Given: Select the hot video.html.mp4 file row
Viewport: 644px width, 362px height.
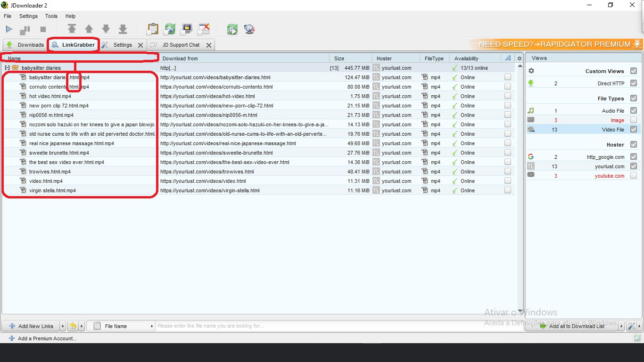Looking at the screenshot, I should point(258,96).
